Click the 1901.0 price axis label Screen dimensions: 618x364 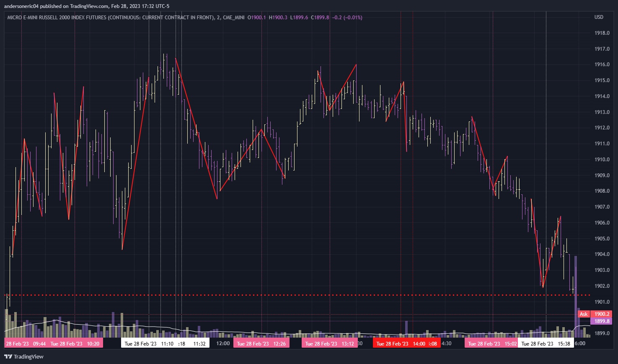tap(602, 302)
